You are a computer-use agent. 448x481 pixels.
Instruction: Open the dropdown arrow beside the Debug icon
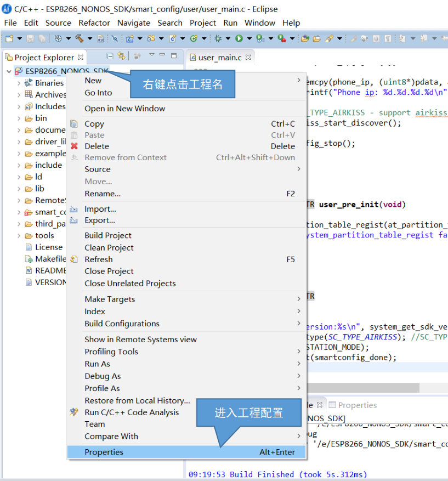[228, 38]
